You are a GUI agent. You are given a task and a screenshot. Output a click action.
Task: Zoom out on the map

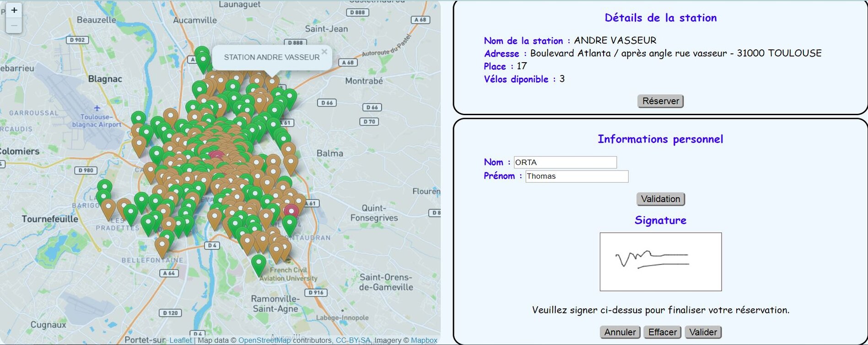click(14, 26)
